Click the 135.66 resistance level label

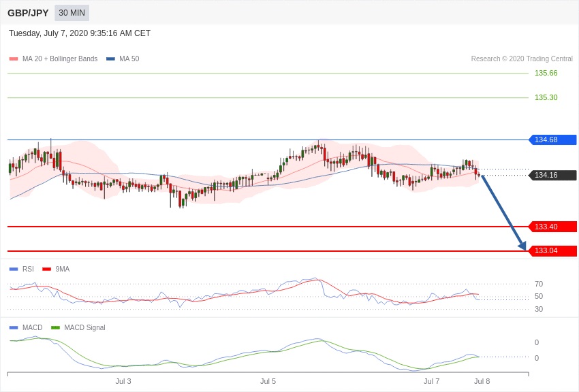click(x=546, y=73)
